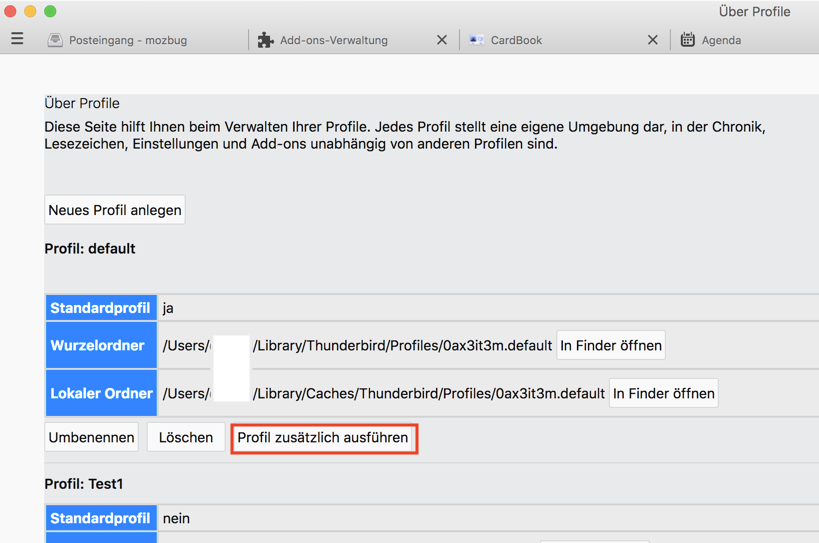Open the hamburger application menu
Image resolution: width=819 pixels, height=543 pixels.
(x=17, y=39)
